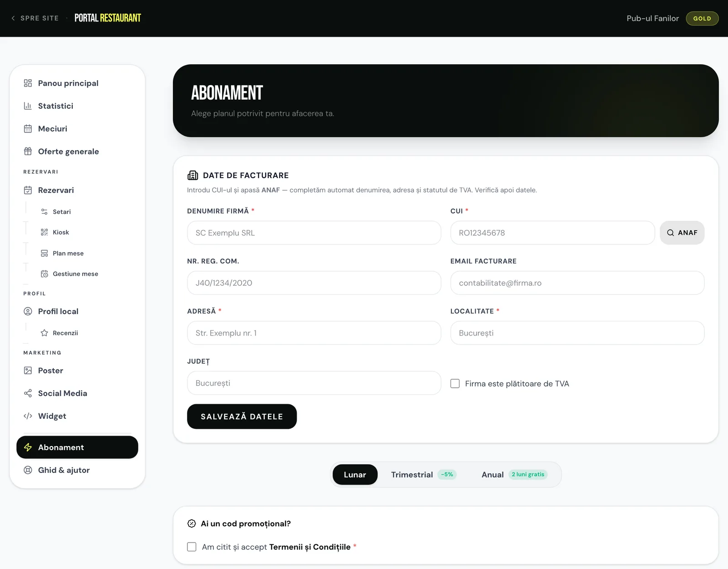Screen dimensions: 728x569
Task: Click the Abonament lightning bolt icon
Action: coord(28,447)
